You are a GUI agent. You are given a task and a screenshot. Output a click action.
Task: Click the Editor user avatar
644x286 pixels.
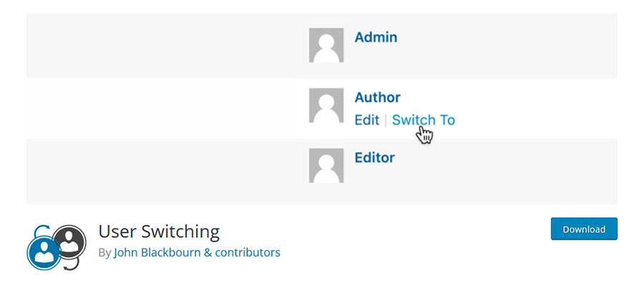tap(326, 165)
